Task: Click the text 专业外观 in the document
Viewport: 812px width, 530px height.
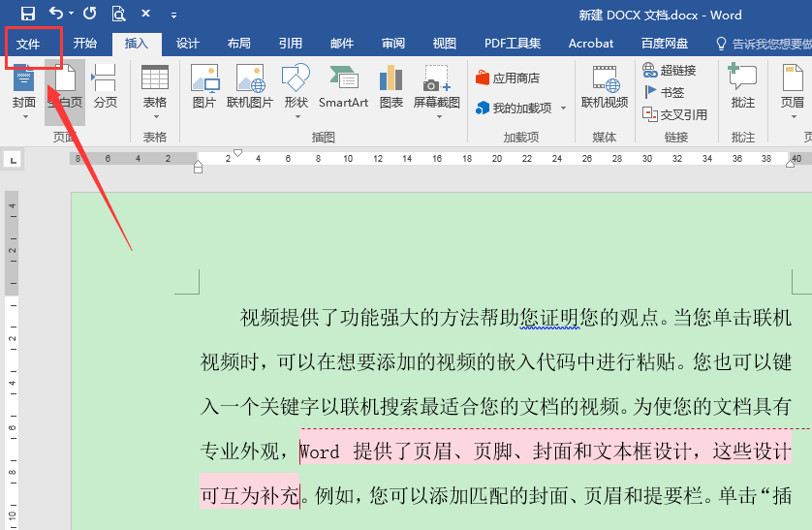Action: (239, 452)
